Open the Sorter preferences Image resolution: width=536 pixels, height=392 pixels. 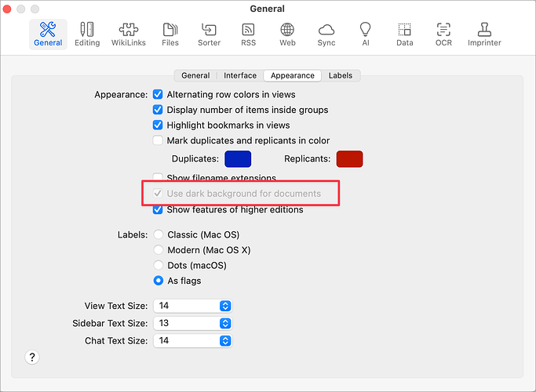click(210, 34)
